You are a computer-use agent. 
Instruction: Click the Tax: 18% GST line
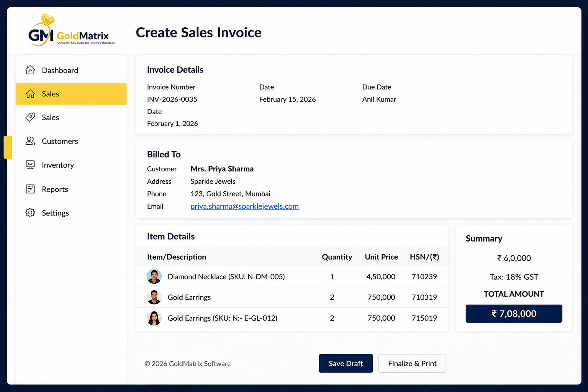514,277
